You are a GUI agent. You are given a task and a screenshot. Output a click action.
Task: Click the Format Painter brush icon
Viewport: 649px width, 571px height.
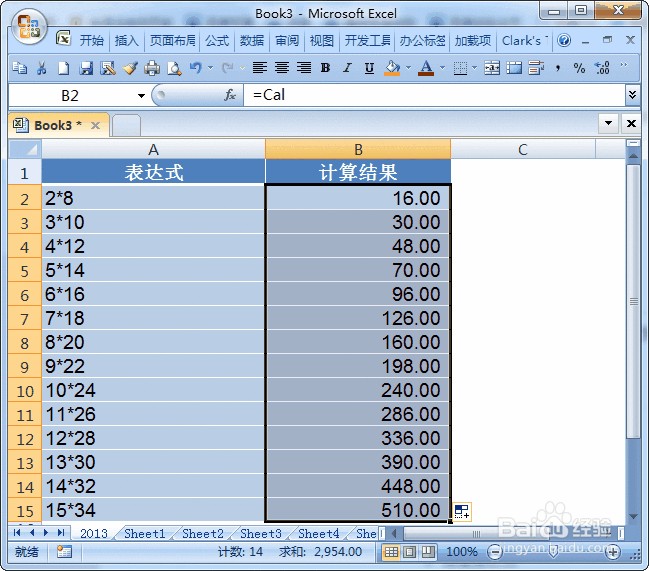(x=130, y=67)
